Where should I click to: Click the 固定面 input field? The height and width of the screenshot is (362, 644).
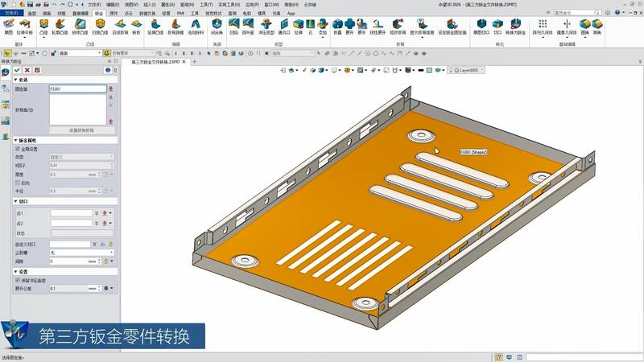click(x=76, y=88)
